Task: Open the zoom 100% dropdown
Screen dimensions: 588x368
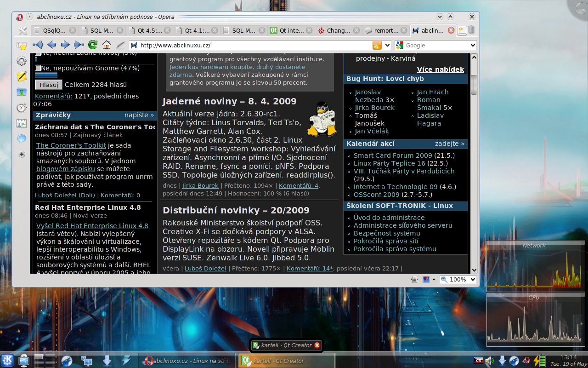Action: (x=473, y=279)
